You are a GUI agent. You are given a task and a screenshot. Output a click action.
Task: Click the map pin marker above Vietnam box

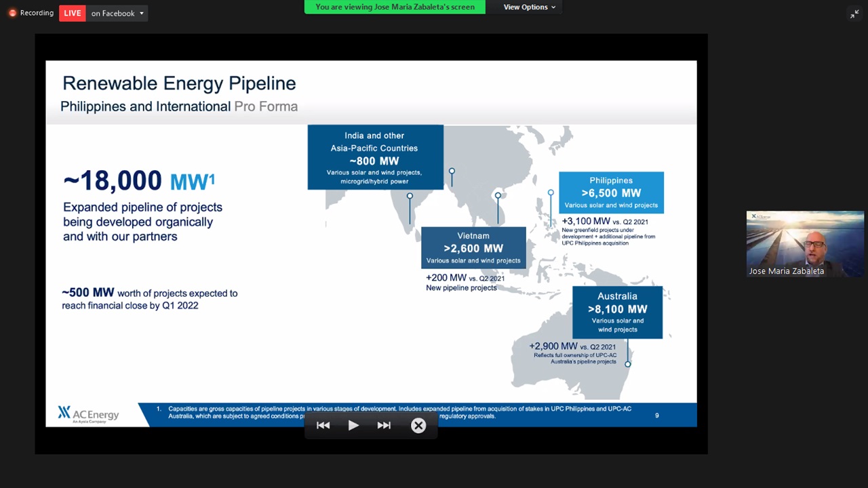pos(498,196)
